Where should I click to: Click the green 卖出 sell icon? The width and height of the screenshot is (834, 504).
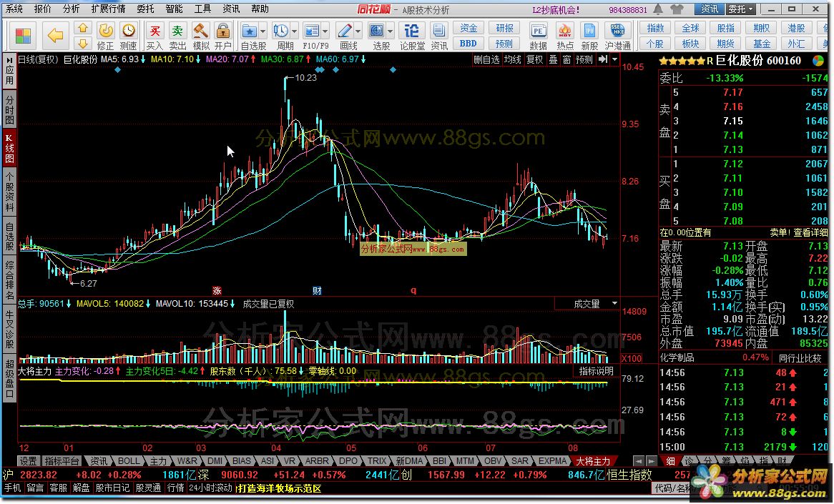tap(177, 31)
